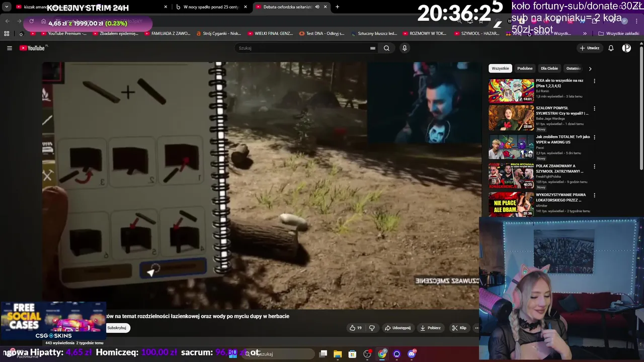This screenshot has height=362, width=644.
Task: Open the 'PIXA ale to wszystkie na raz' thumbnail
Action: click(x=511, y=90)
